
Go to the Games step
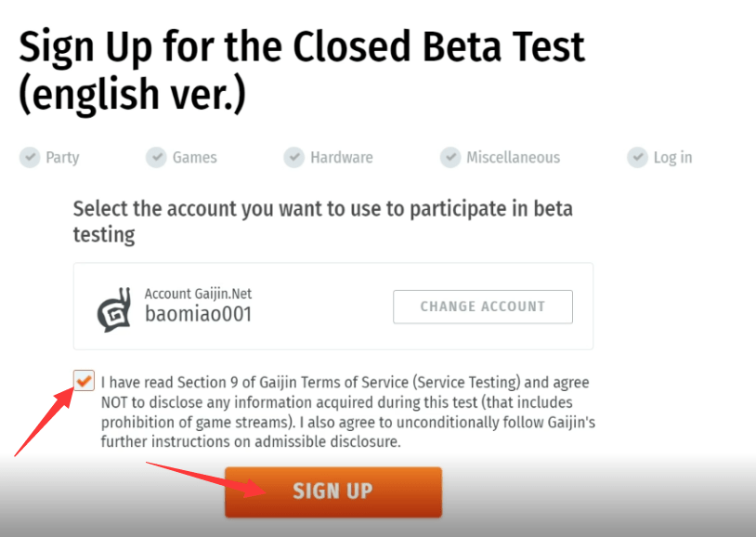click(195, 157)
